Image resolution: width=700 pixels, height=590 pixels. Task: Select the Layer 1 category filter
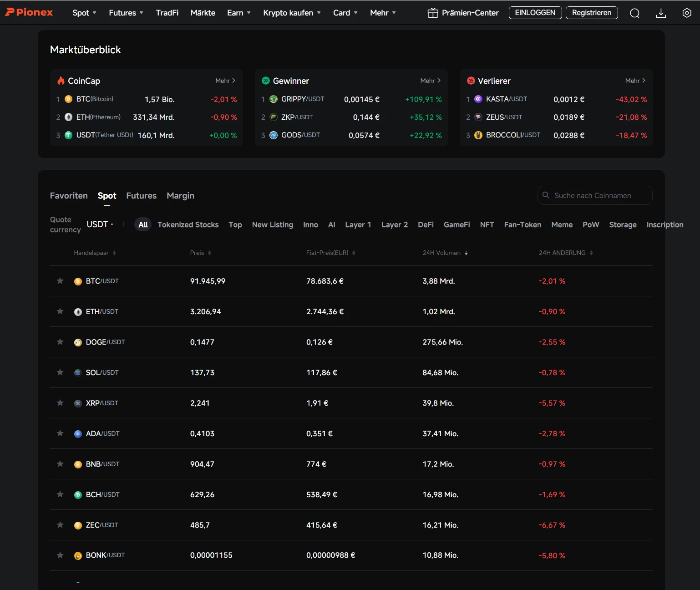(358, 225)
